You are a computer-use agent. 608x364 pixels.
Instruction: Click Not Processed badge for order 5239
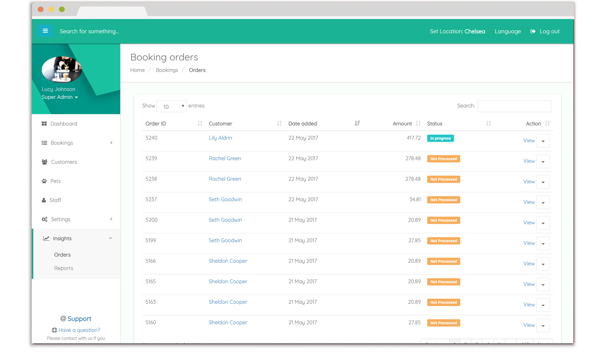(443, 159)
